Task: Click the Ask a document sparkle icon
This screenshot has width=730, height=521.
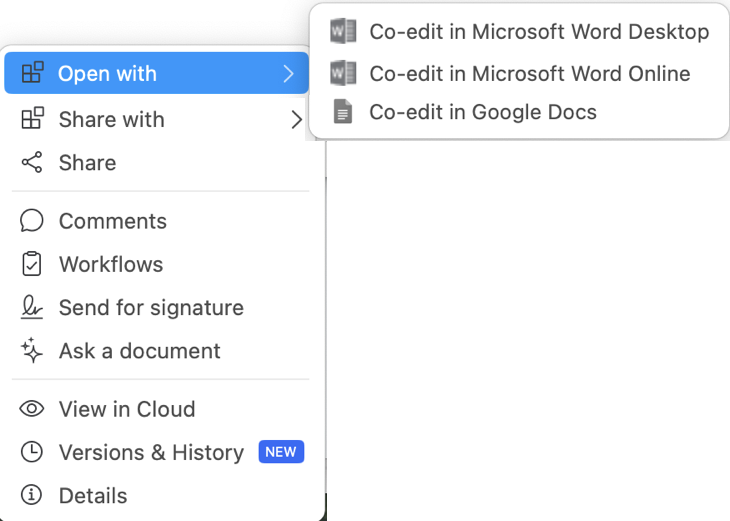Action: [x=32, y=350]
